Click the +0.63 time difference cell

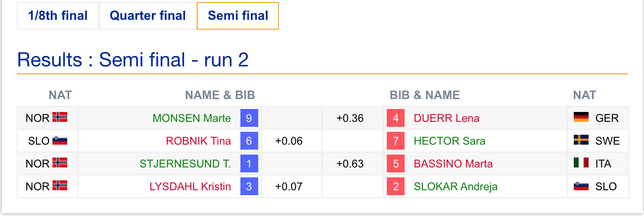click(x=350, y=163)
